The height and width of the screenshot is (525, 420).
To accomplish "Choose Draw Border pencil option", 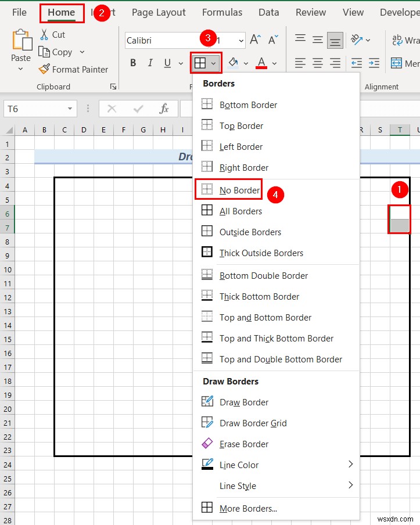I will pos(276,402).
